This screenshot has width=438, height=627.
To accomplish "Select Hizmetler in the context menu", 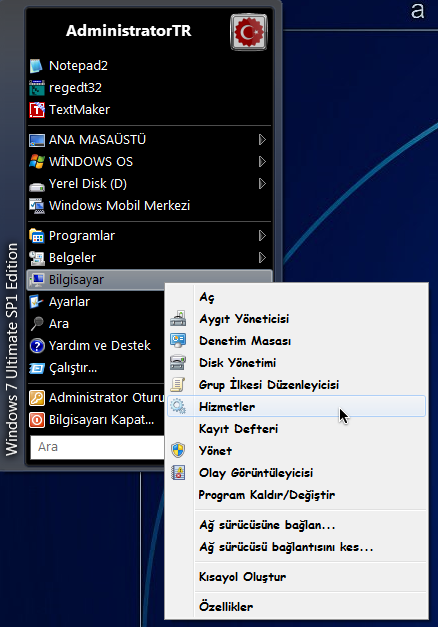I will click(296, 407).
